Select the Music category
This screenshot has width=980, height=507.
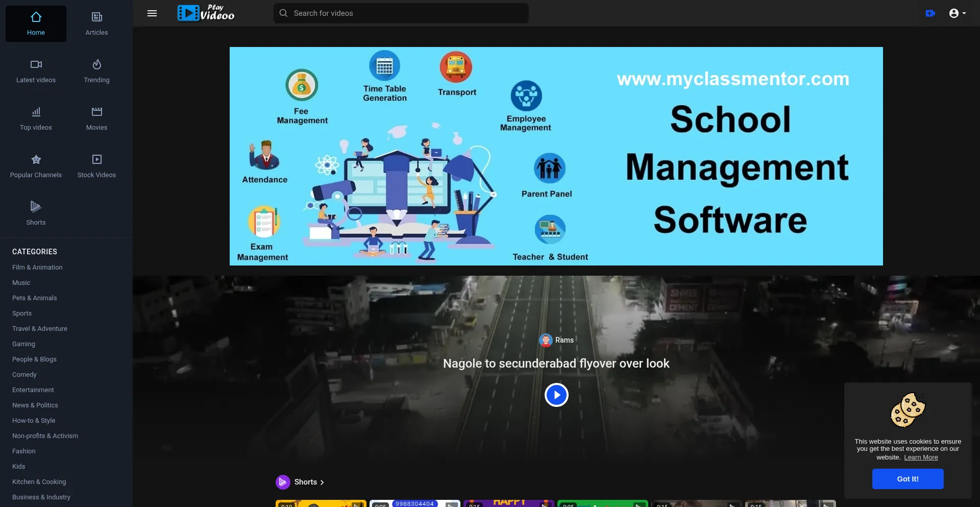(21, 283)
